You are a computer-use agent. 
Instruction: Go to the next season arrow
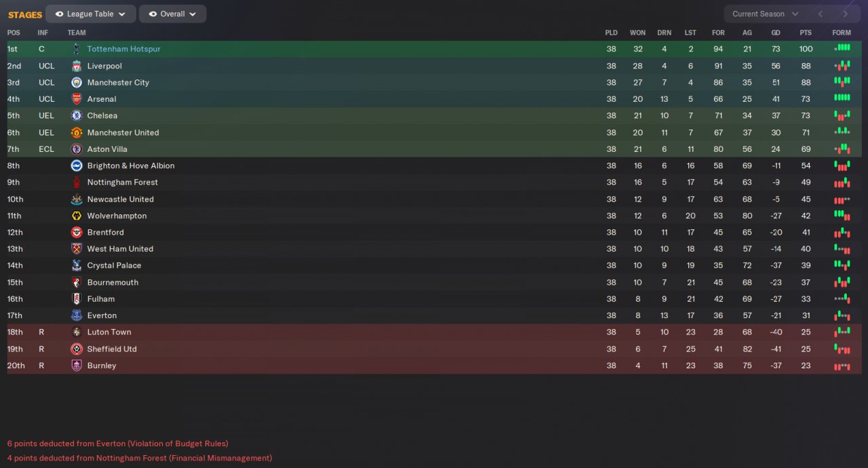(x=845, y=14)
